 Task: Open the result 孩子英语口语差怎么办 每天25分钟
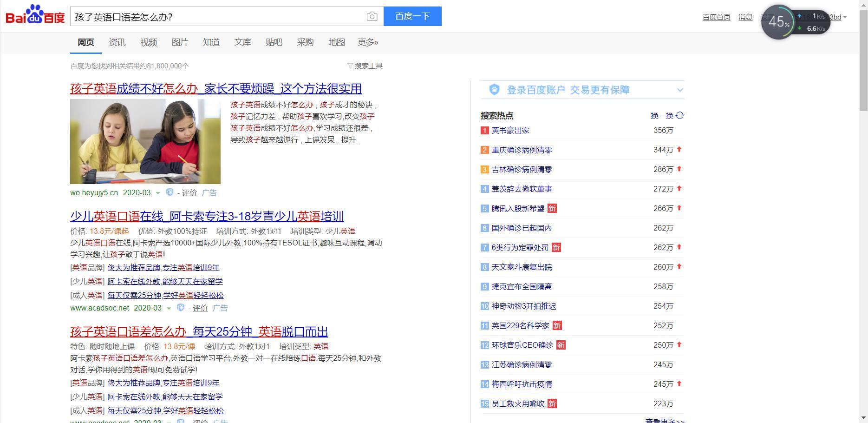198,331
